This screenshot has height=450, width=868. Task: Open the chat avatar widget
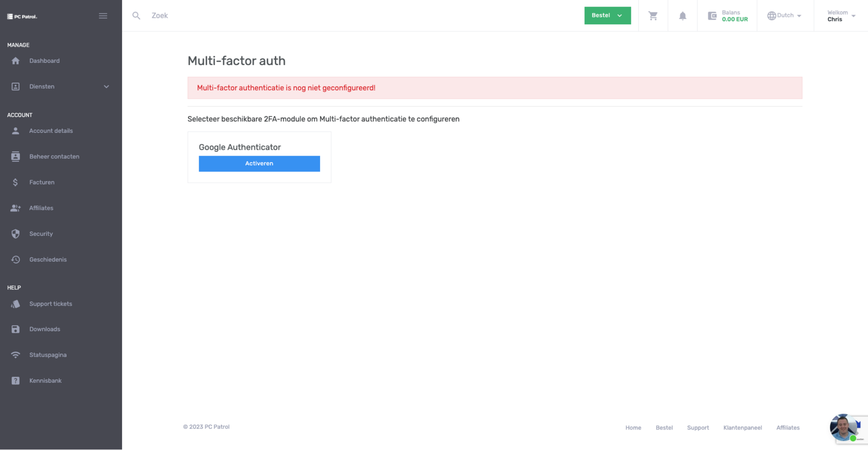843,427
